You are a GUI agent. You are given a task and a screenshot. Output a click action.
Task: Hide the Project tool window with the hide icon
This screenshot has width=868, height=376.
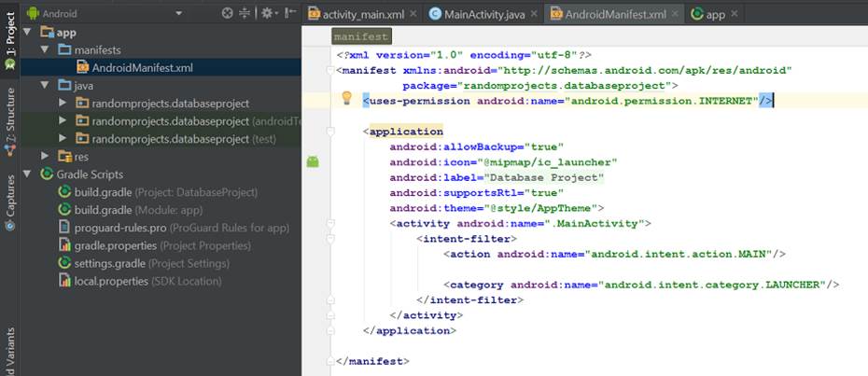pyautogui.click(x=290, y=13)
